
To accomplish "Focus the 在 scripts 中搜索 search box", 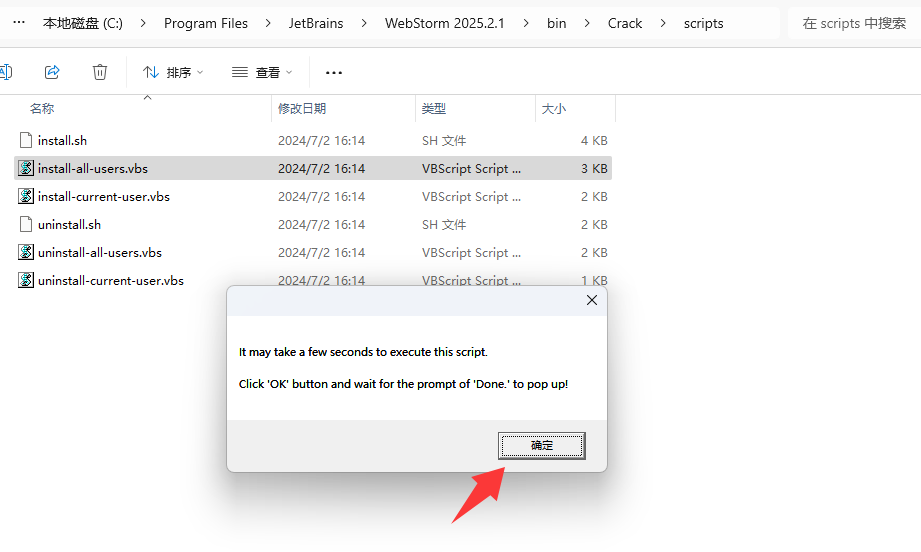I will (854, 23).
